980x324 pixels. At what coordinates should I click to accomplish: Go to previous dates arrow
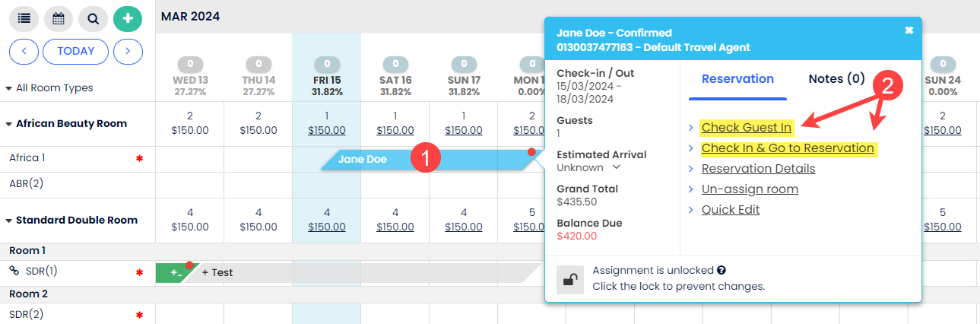tap(24, 52)
